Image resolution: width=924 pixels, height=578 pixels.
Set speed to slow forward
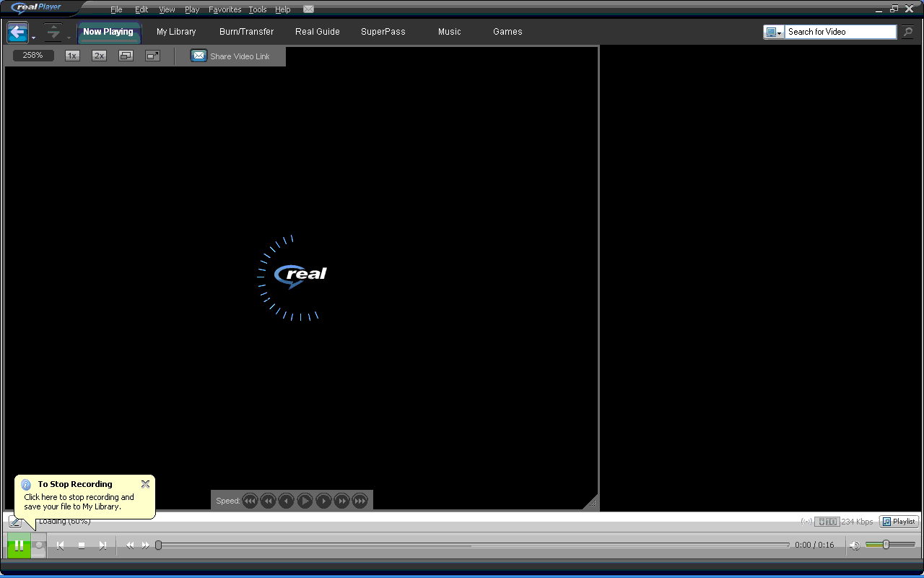[x=323, y=501]
